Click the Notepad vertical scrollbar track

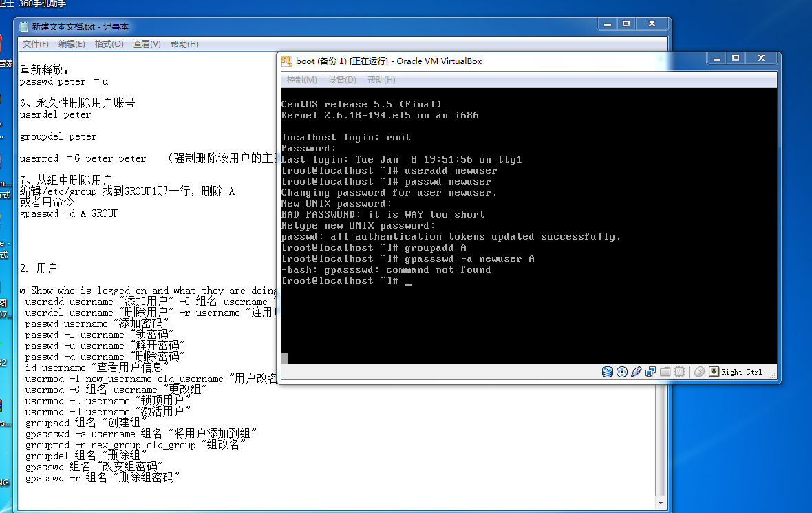pos(661,441)
